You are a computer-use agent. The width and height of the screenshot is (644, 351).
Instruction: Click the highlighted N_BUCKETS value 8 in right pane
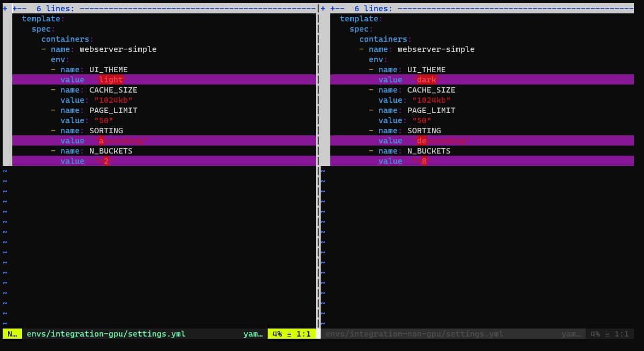pos(424,161)
